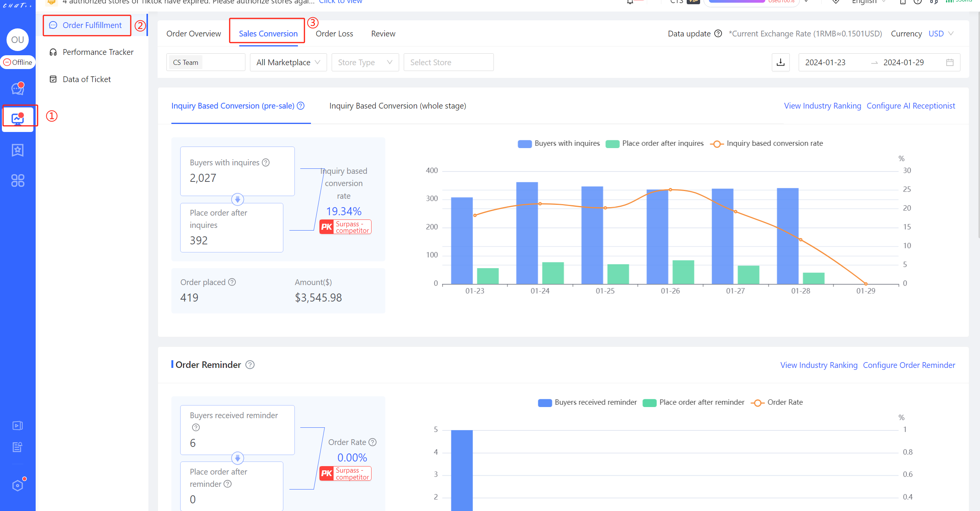Image resolution: width=980 pixels, height=511 pixels.
Task: Click PK Surpass competitor badge under 19.34%
Action: pos(345,227)
